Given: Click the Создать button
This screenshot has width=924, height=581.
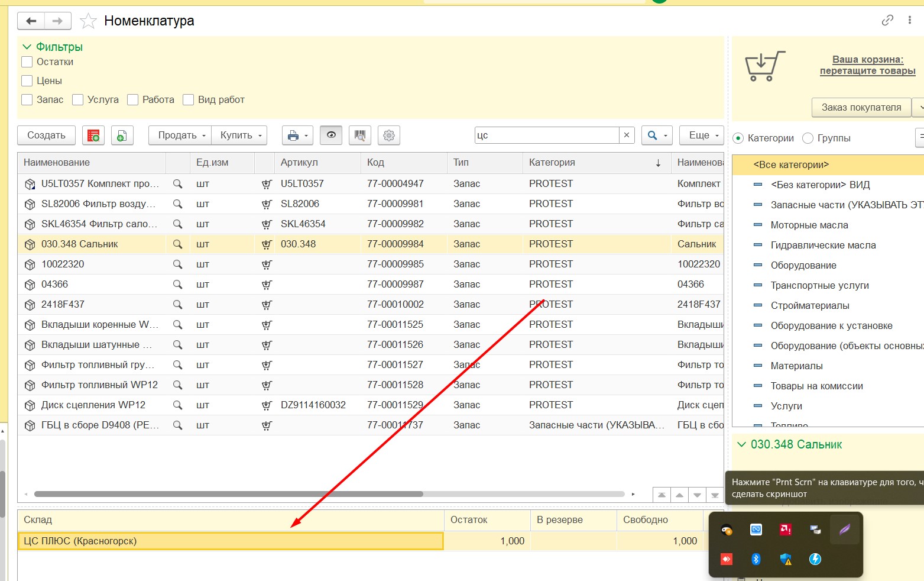Looking at the screenshot, I should pyautogui.click(x=46, y=135).
